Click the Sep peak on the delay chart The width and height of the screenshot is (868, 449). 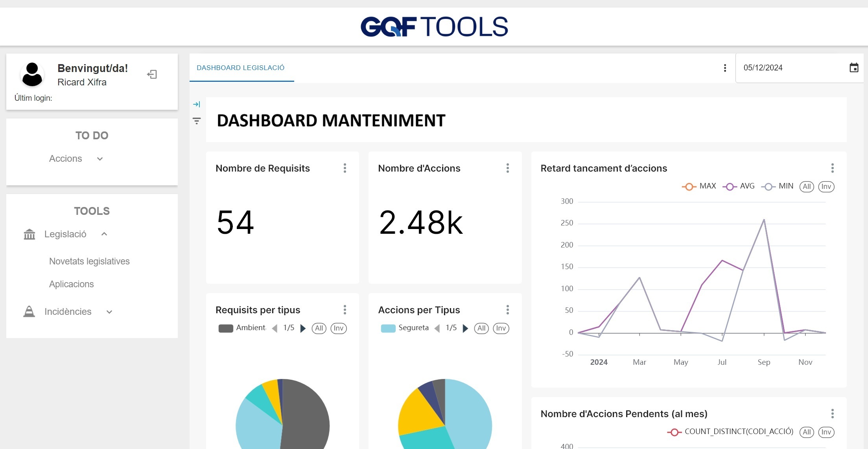coord(764,220)
